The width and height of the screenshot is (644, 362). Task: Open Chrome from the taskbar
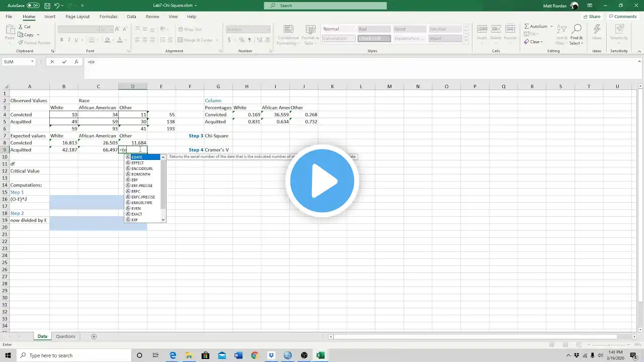(x=255, y=355)
